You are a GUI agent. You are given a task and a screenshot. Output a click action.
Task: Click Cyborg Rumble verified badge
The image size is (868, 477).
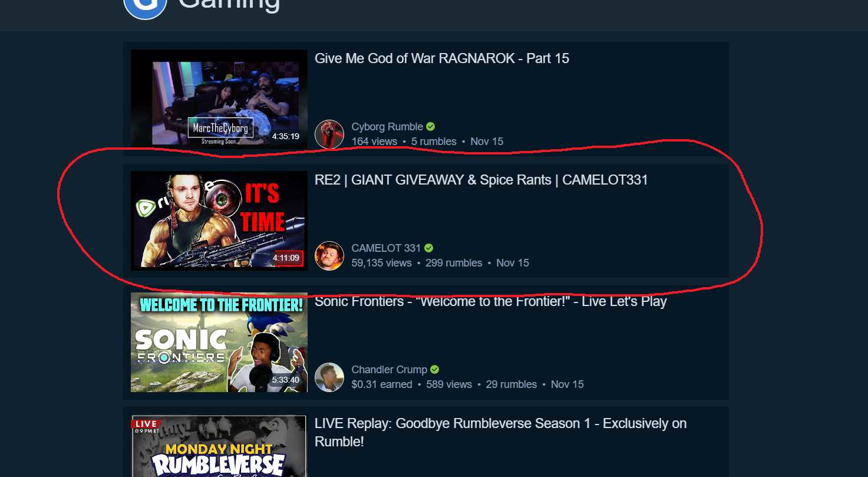pos(431,126)
